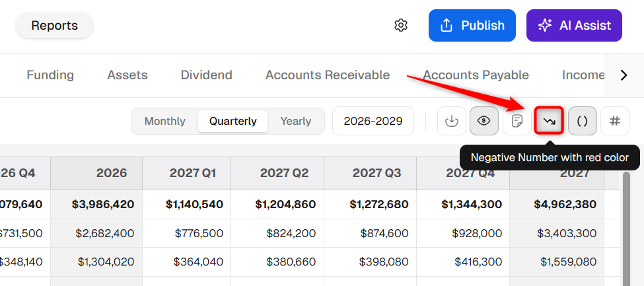Select Monthly view

pos(164,122)
